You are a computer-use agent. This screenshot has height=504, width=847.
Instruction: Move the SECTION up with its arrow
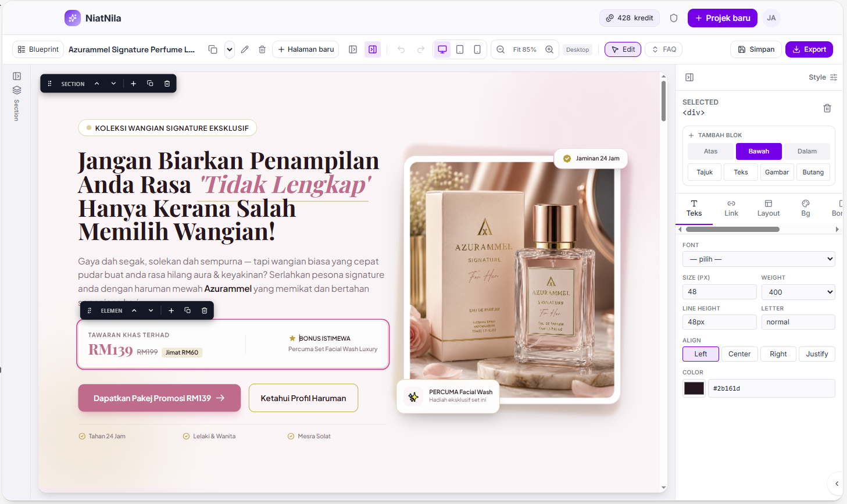coord(97,84)
